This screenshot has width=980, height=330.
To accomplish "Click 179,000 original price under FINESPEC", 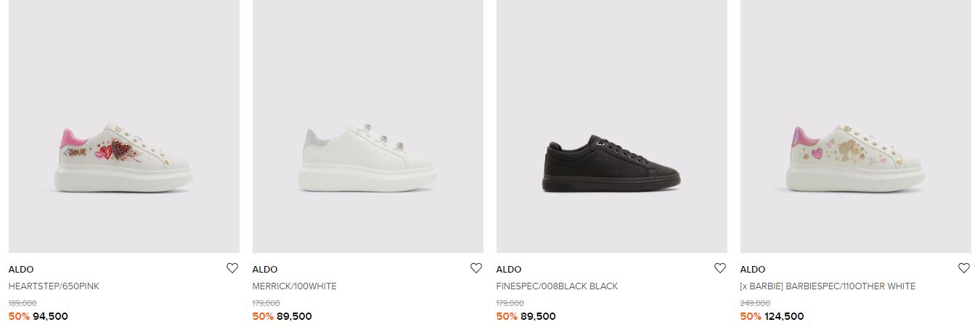I will [x=510, y=303].
